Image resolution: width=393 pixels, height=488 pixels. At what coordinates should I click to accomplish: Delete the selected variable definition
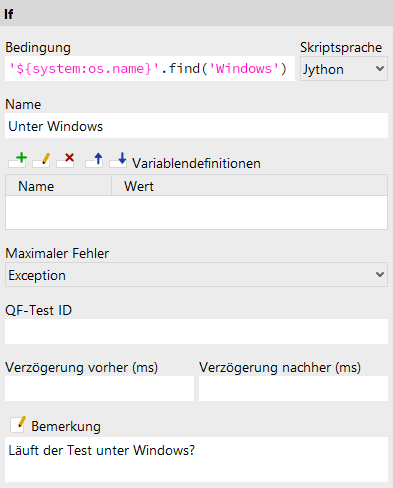tap(65, 160)
